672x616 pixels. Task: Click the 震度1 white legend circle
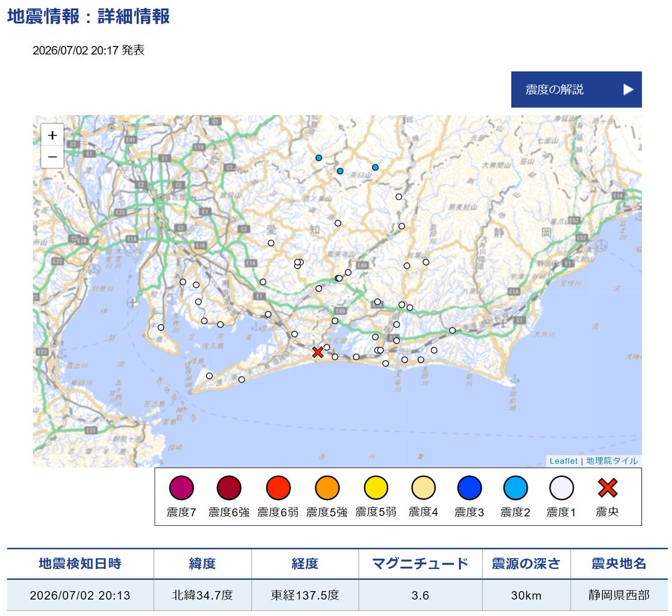click(x=561, y=488)
